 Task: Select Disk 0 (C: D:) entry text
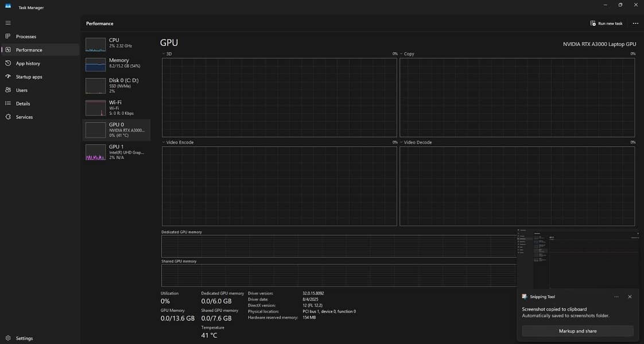[x=123, y=85]
